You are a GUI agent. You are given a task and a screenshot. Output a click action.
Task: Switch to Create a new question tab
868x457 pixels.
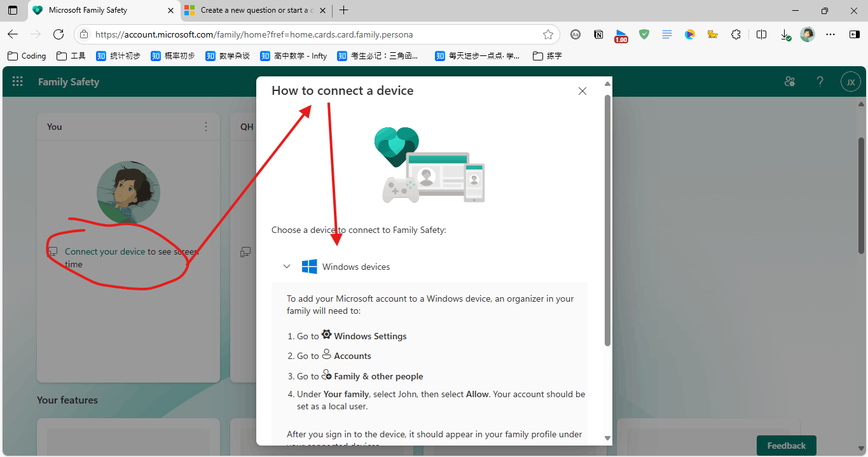pos(254,10)
